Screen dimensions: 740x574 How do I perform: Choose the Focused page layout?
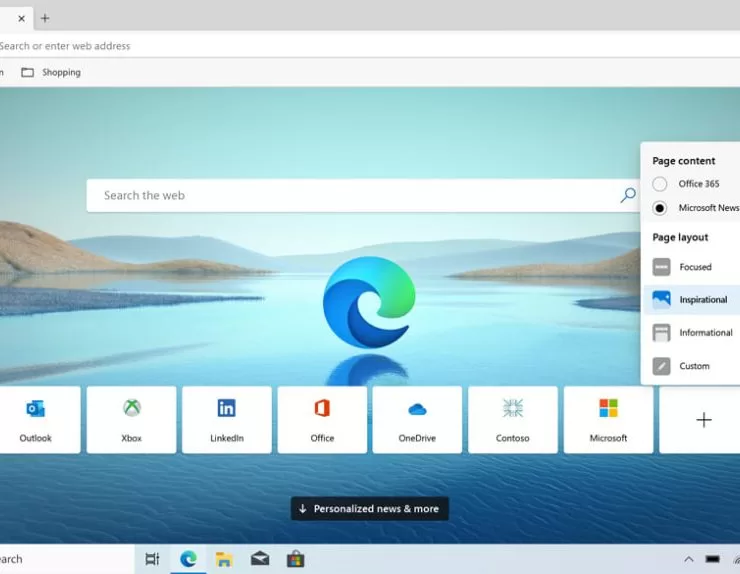pyautogui.click(x=692, y=267)
